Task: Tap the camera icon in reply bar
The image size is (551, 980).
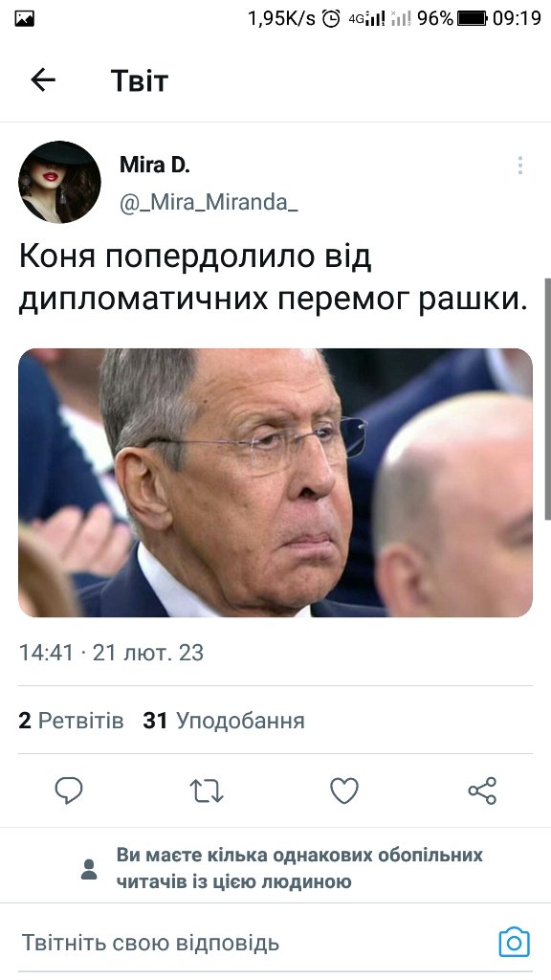Action: [x=514, y=942]
